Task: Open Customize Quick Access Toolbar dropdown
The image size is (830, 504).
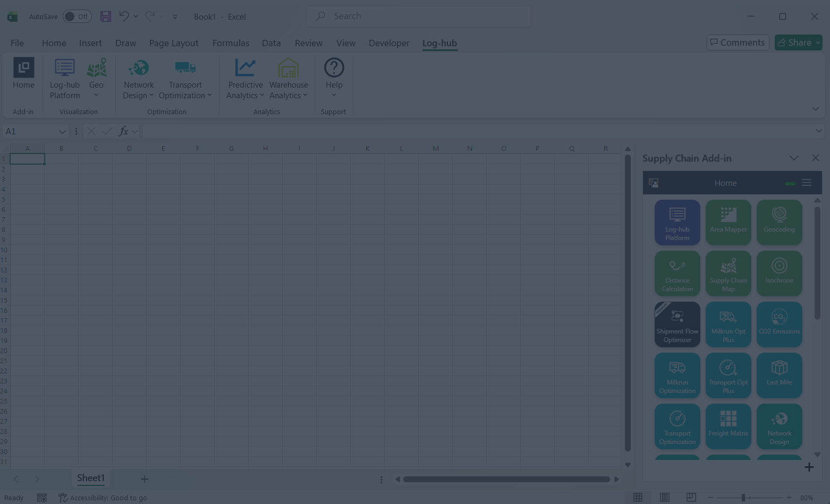Action: (175, 17)
